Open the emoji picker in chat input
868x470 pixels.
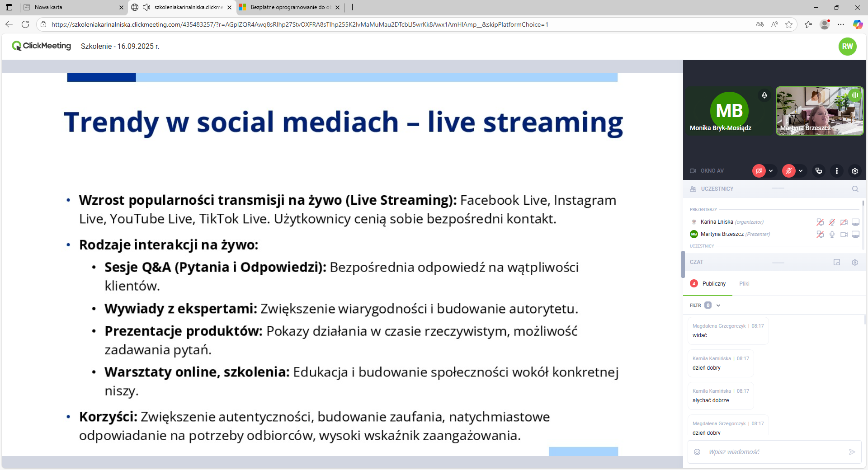(x=697, y=452)
